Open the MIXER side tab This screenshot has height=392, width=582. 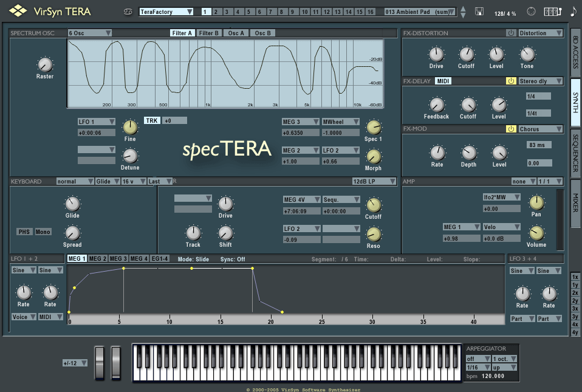coord(576,202)
